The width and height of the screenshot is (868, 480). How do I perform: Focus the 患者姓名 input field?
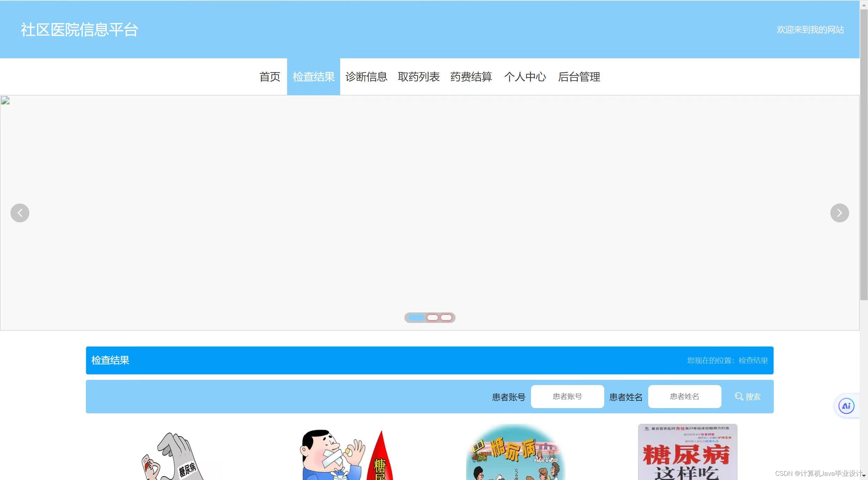(684, 397)
